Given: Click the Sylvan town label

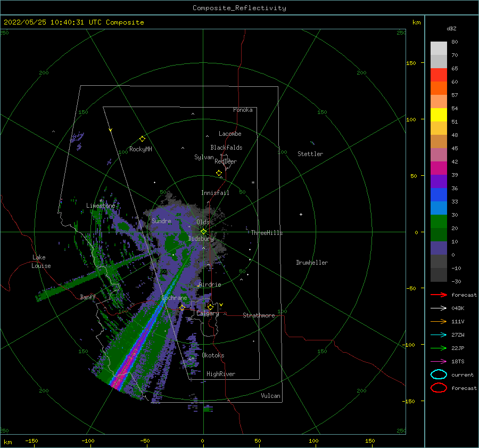Looking at the screenshot, I should click(204, 157).
